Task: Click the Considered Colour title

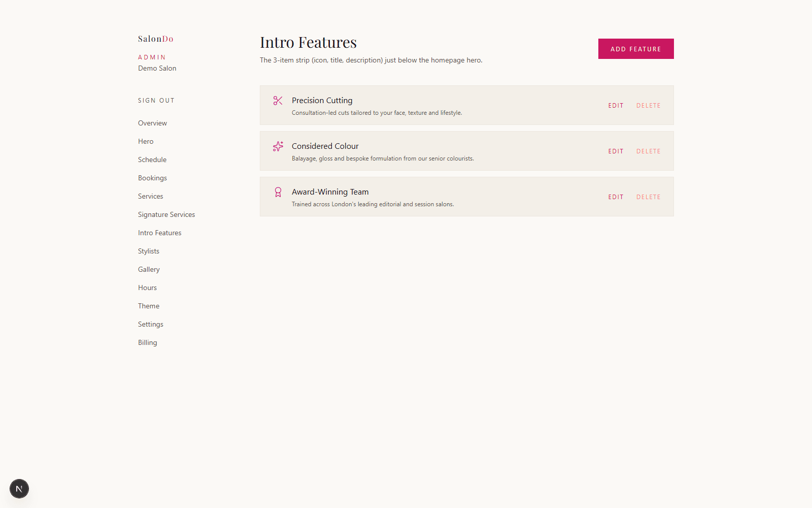Action: [325, 146]
